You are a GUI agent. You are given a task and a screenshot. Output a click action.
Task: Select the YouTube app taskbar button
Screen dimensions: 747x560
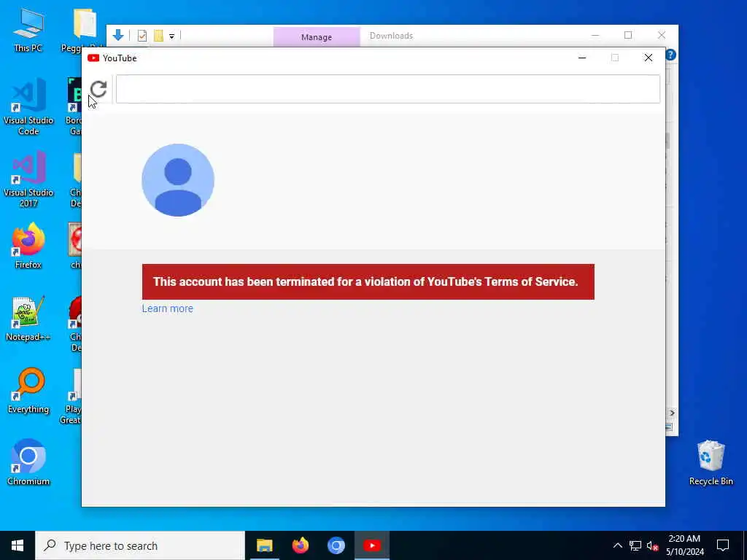pyautogui.click(x=372, y=545)
